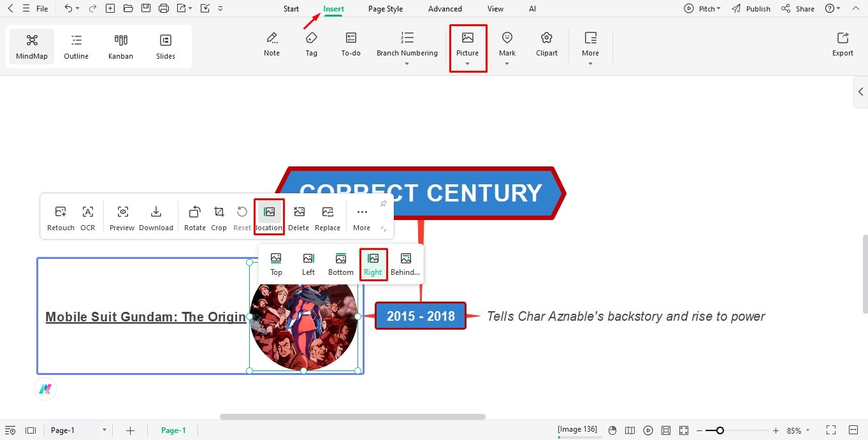Open the hamburger File menu
868x440 pixels.
(35, 9)
